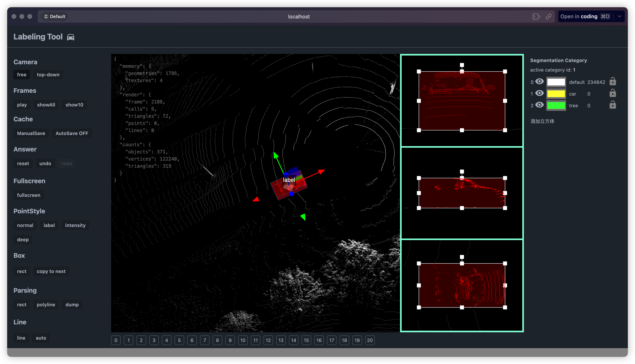The width and height of the screenshot is (635, 364).
Task: Click the lower blue handle on 3D box
Action: (292, 194)
